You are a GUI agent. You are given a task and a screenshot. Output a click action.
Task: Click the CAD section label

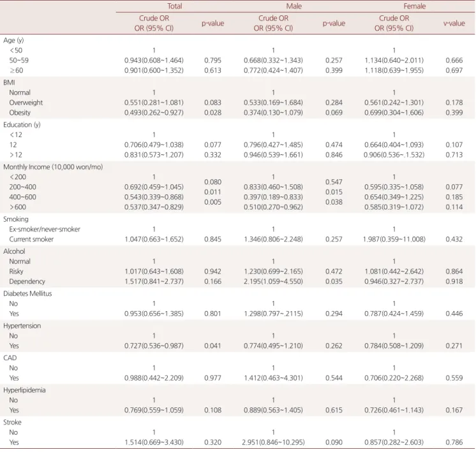10,358
